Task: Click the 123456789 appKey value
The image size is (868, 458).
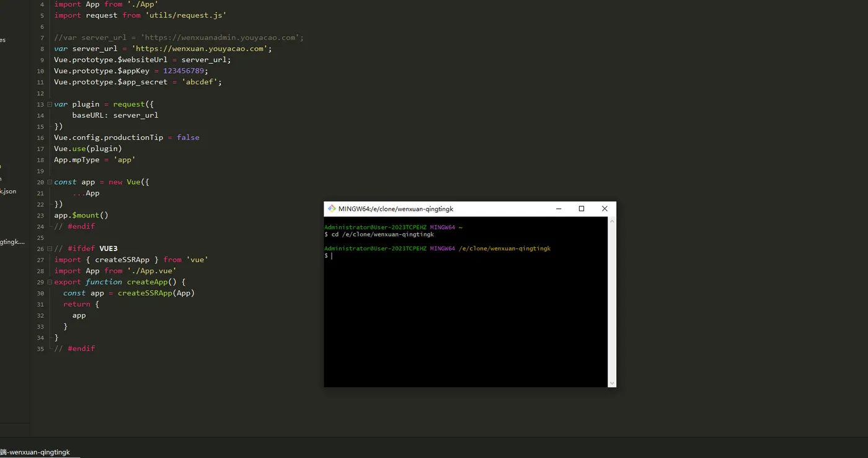Action: point(184,71)
